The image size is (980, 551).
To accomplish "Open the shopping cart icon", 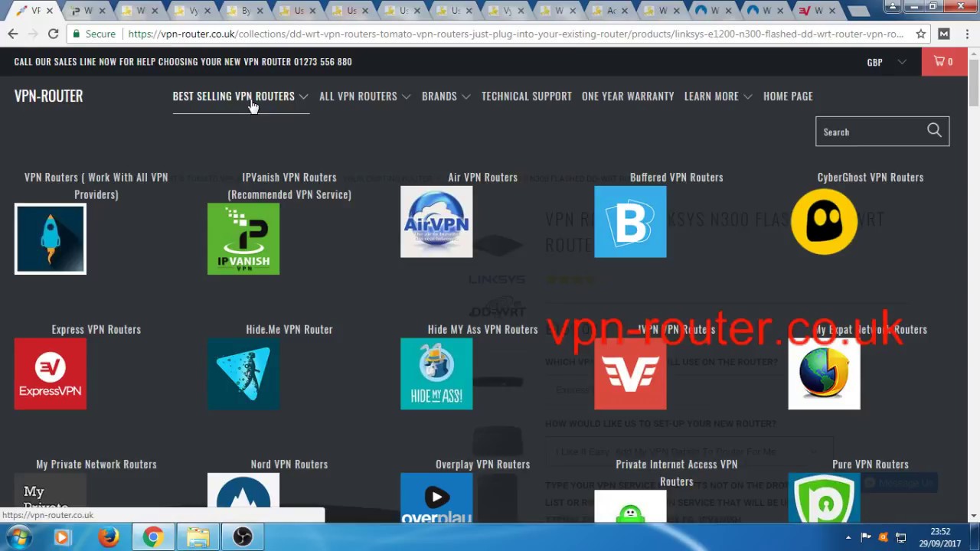I will (x=944, y=61).
